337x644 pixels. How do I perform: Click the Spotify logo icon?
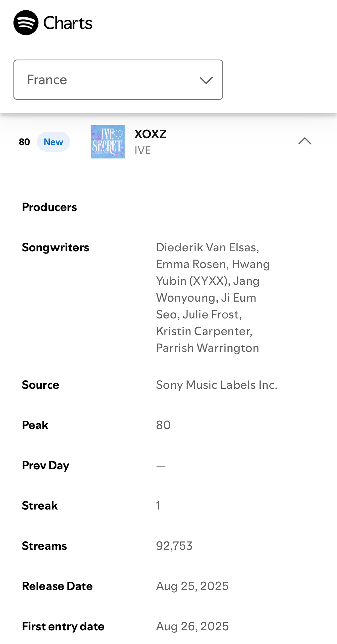click(26, 23)
